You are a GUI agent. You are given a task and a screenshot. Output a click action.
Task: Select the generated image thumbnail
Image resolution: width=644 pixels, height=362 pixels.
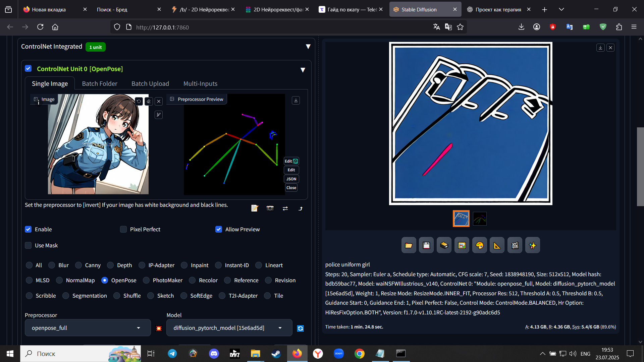click(461, 219)
